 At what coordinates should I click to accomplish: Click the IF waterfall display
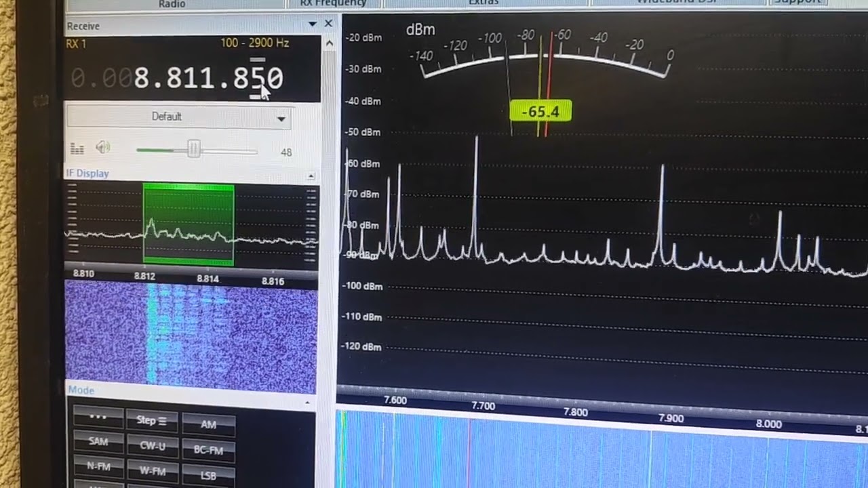[x=191, y=337]
